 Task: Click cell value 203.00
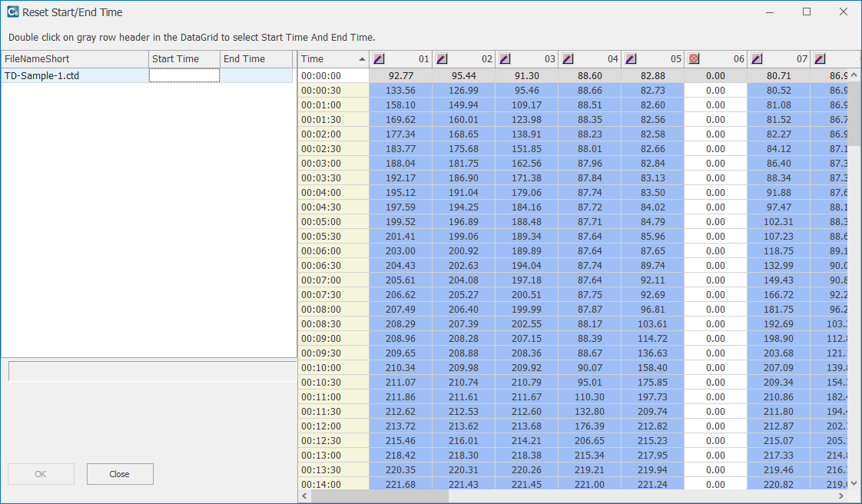401,250
